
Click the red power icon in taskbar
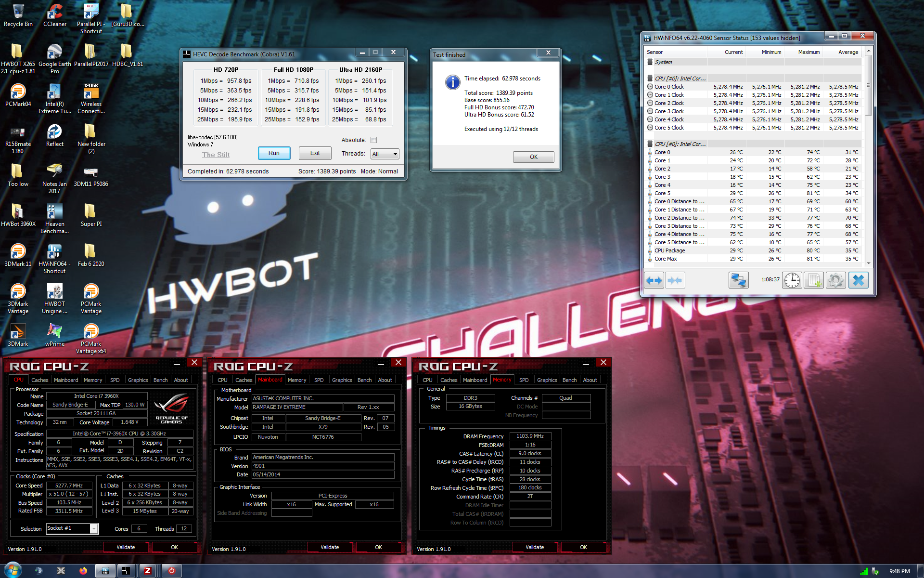pos(172,571)
